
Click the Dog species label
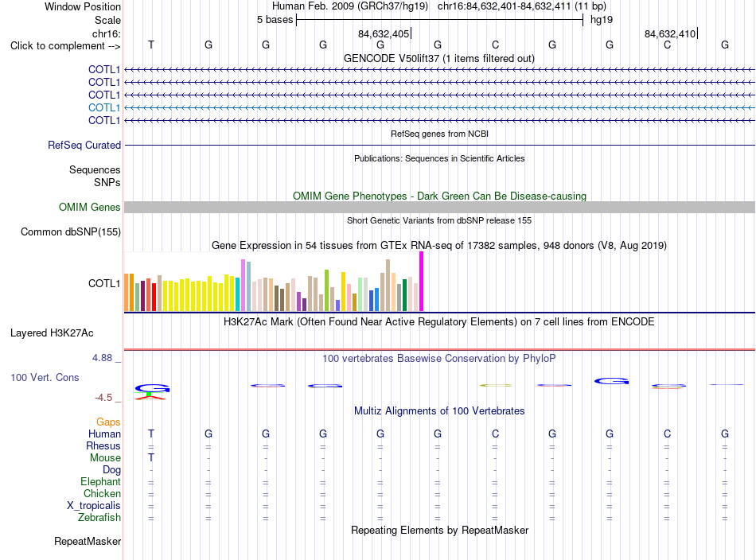click(x=111, y=470)
